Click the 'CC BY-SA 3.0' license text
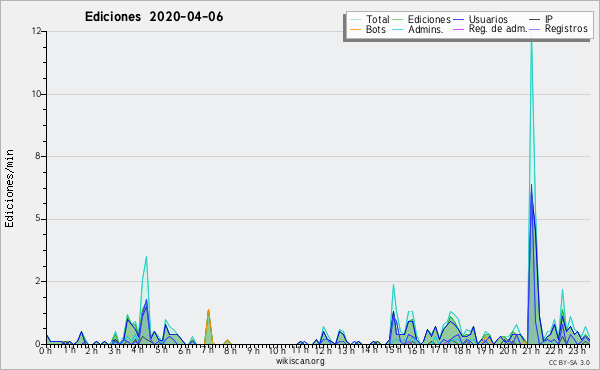 [x=569, y=362]
